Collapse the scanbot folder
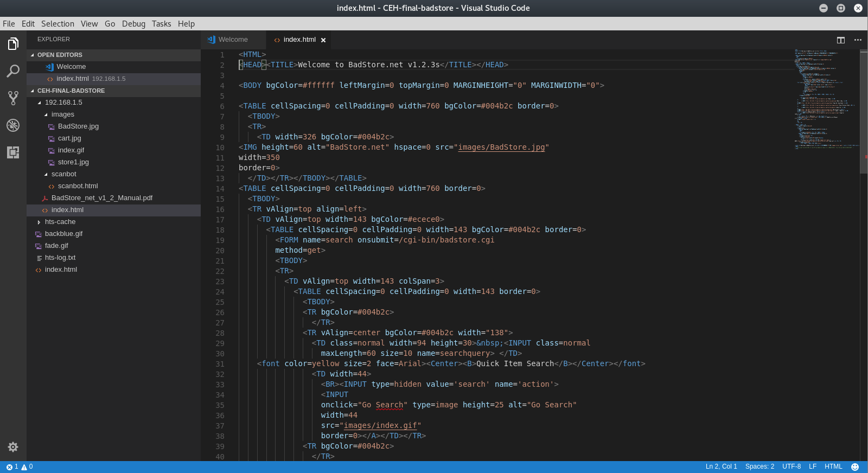This screenshot has height=473, width=868. point(46,174)
